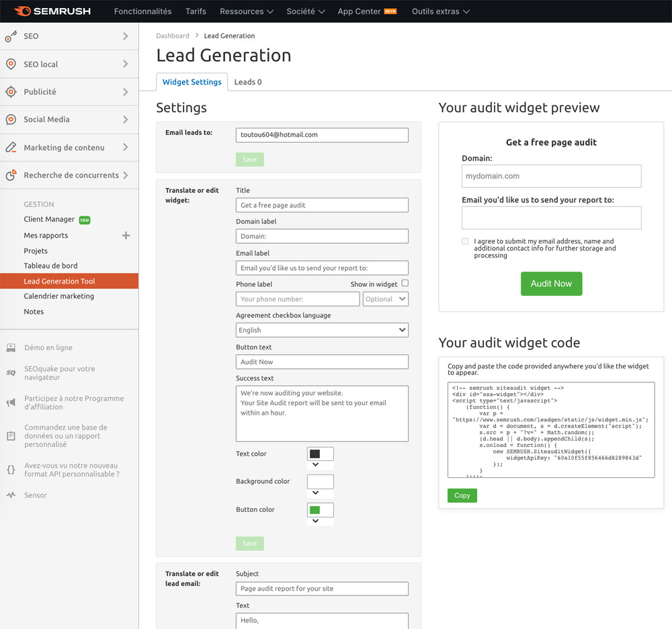Click the Sensor pulse icon

11,495
